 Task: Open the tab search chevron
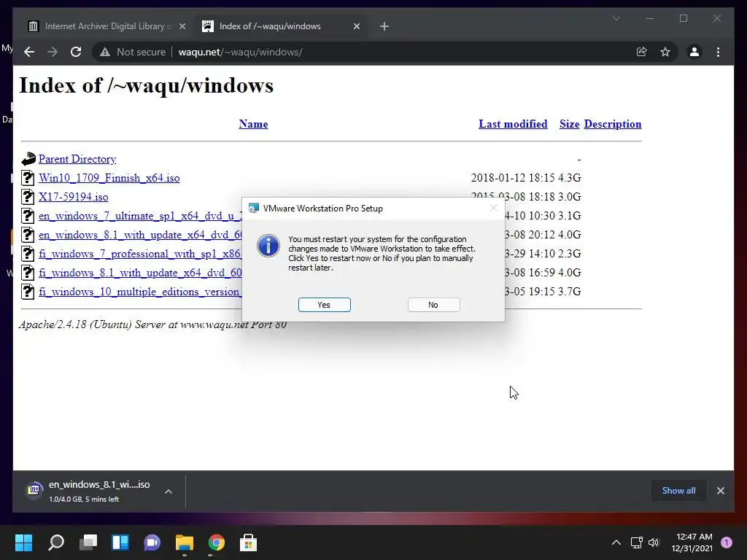[616, 18]
